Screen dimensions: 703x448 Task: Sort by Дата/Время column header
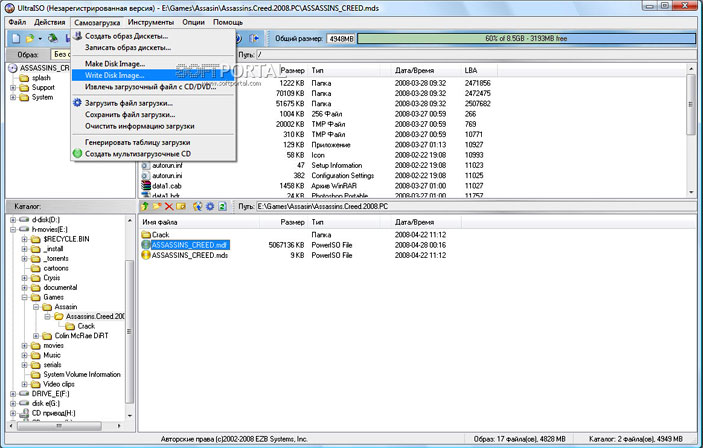pos(413,70)
